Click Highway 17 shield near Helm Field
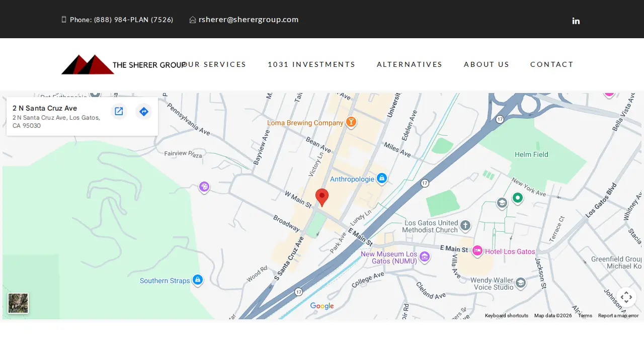This screenshot has width=644, height=362. click(x=499, y=119)
